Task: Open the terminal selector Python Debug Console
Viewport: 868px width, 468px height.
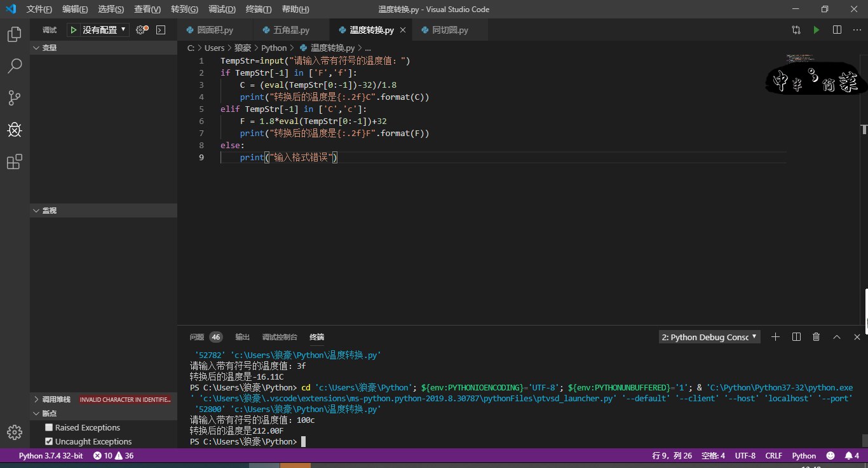Action: click(x=709, y=337)
